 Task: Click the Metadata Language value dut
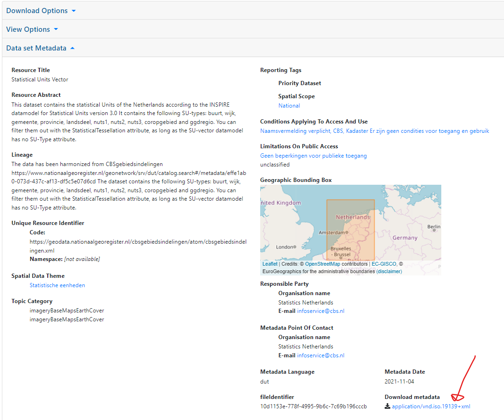(264, 382)
